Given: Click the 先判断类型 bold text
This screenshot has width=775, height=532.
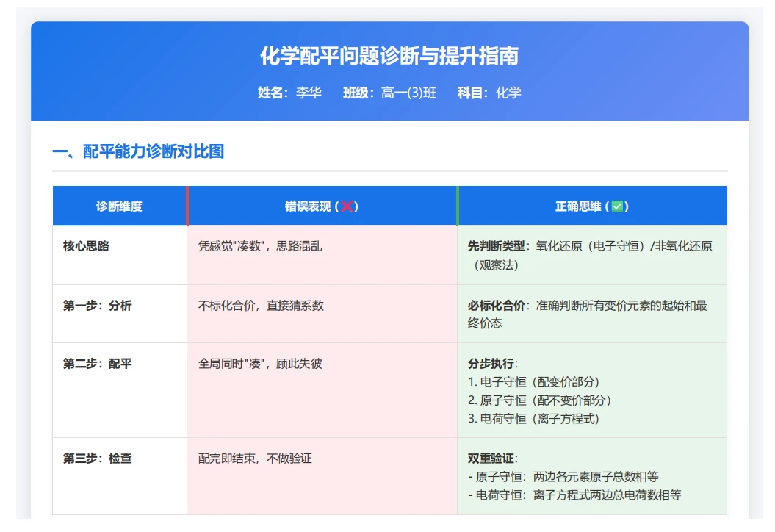Looking at the screenshot, I should tap(497, 246).
